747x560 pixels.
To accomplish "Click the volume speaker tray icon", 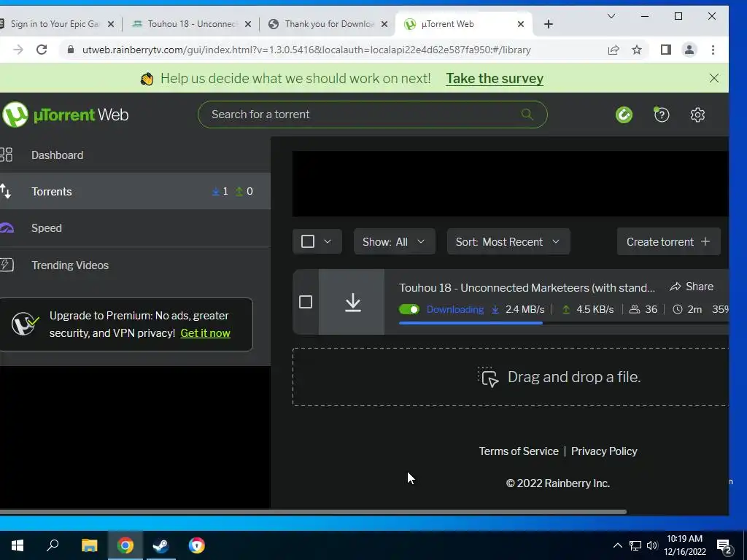I will pyautogui.click(x=651, y=545).
